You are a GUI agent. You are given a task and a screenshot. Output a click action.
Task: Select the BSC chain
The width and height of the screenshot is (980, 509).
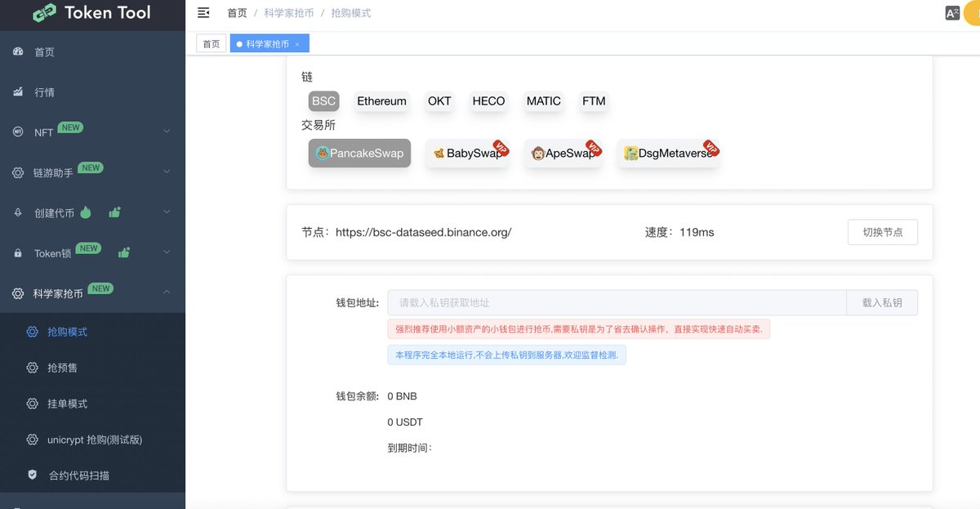tap(324, 101)
